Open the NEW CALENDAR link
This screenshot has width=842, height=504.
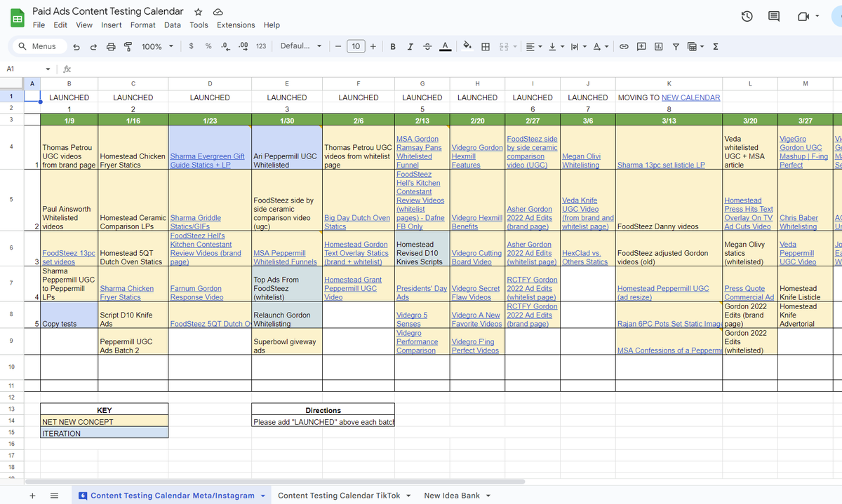pos(690,97)
